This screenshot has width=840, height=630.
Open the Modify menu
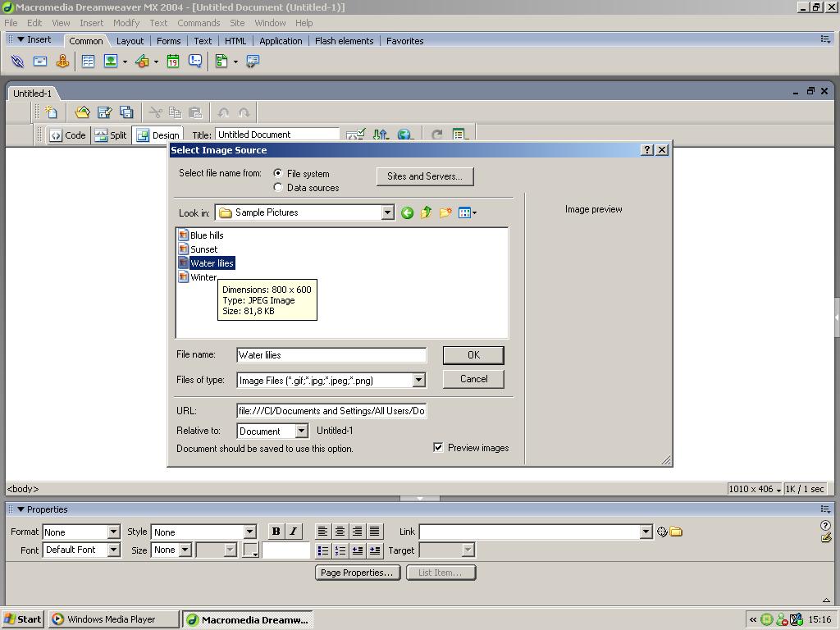[126, 23]
